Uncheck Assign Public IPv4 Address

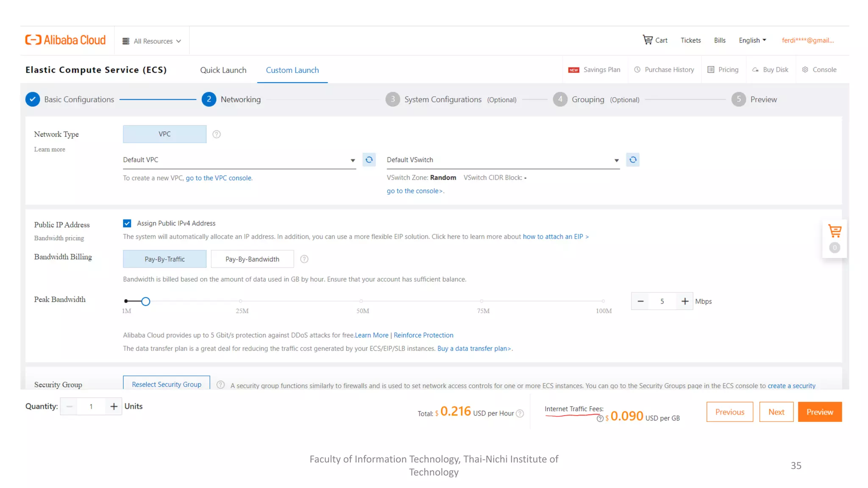point(127,223)
